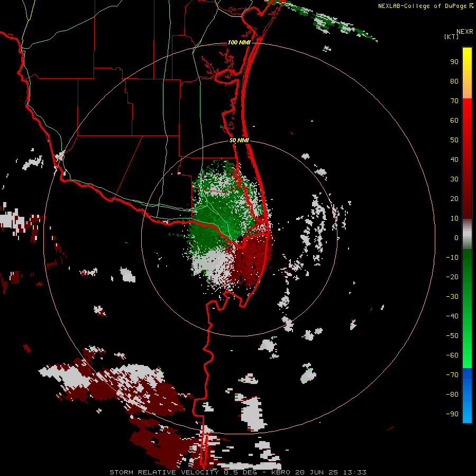Click the -70 value on velocity scale

click(x=452, y=375)
